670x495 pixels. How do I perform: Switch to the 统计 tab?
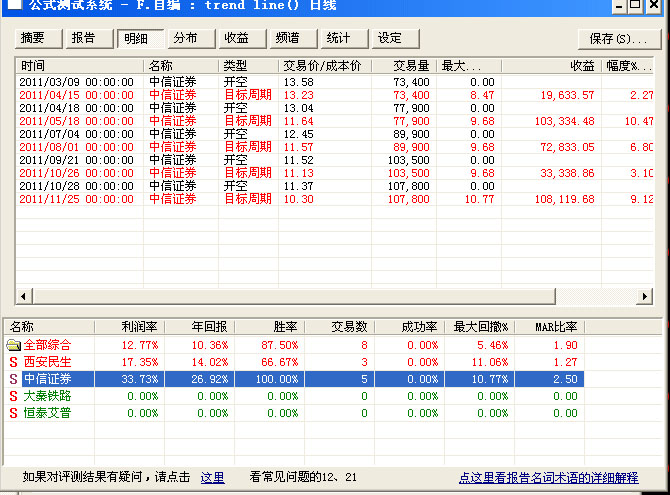pos(344,38)
